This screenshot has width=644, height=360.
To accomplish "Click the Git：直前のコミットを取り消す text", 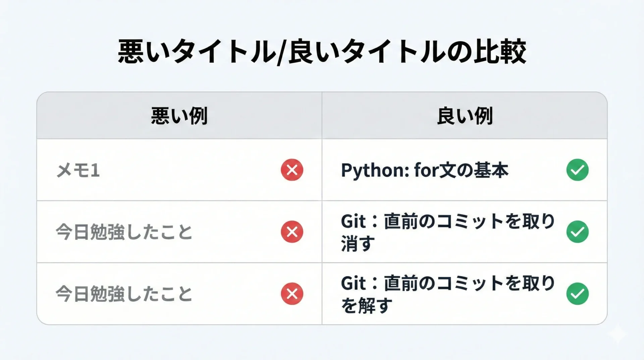I will (x=447, y=232).
